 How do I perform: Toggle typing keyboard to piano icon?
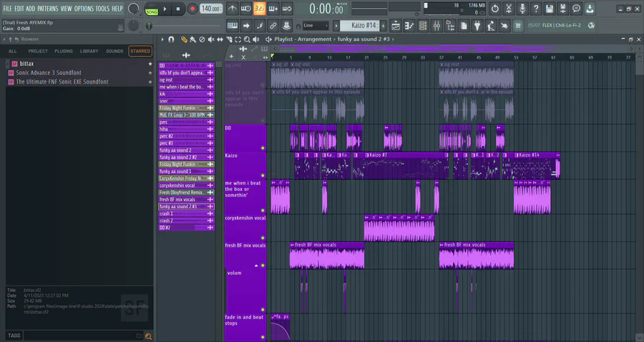pyautogui.click(x=232, y=26)
